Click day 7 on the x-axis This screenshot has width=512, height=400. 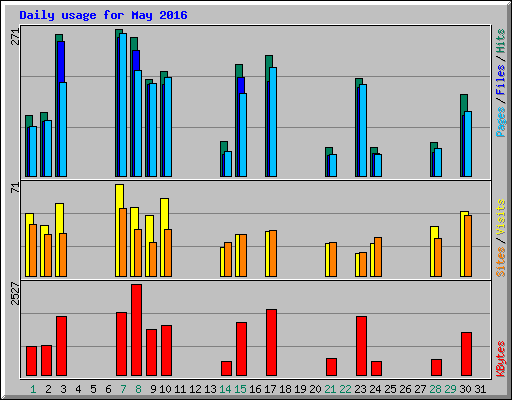point(123,389)
